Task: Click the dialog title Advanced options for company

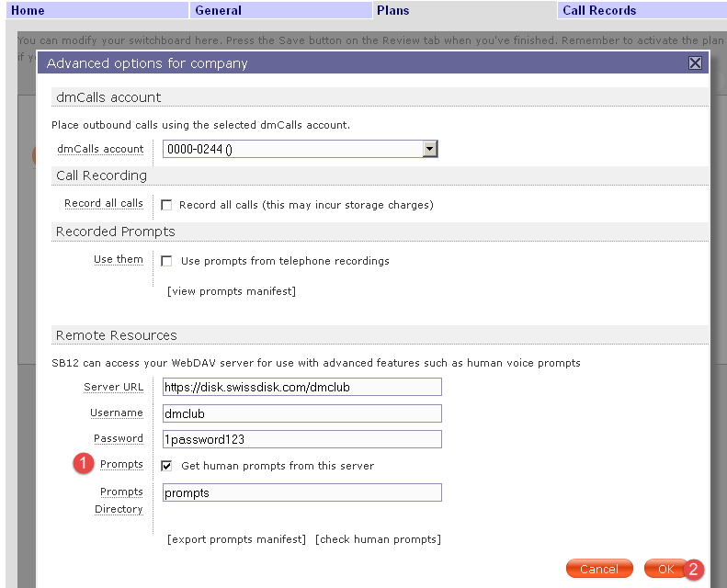Action: [147, 63]
